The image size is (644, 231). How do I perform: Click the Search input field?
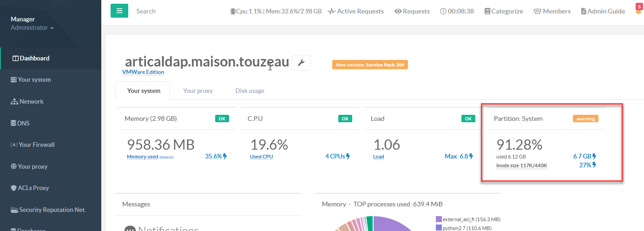tap(177, 11)
